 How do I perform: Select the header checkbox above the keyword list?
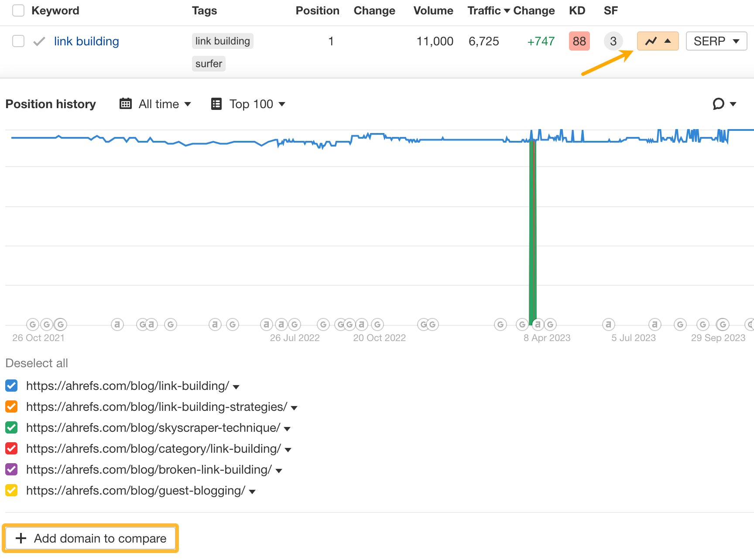click(18, 10)
